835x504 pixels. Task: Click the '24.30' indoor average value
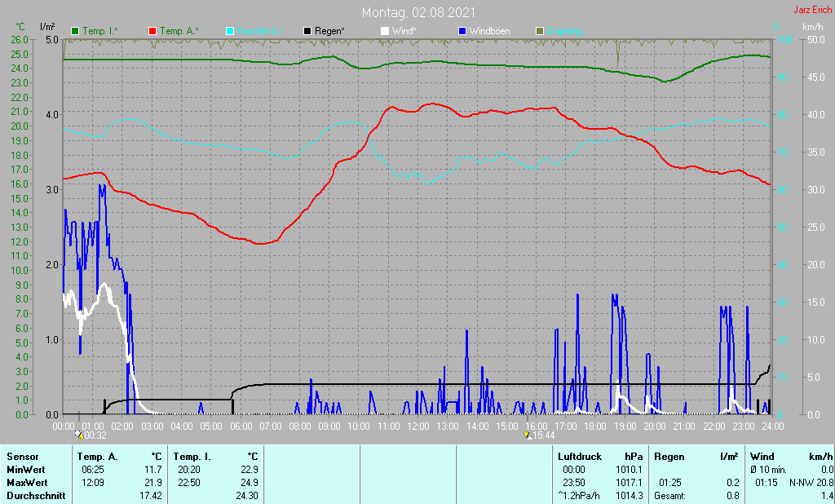(246, 496)
